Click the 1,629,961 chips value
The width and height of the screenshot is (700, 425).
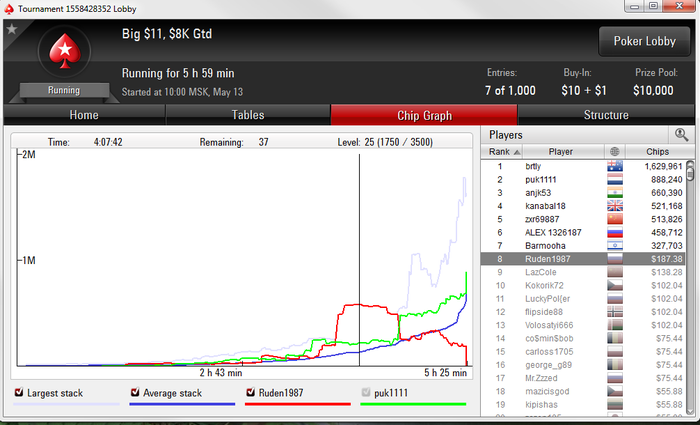(663, 166)
